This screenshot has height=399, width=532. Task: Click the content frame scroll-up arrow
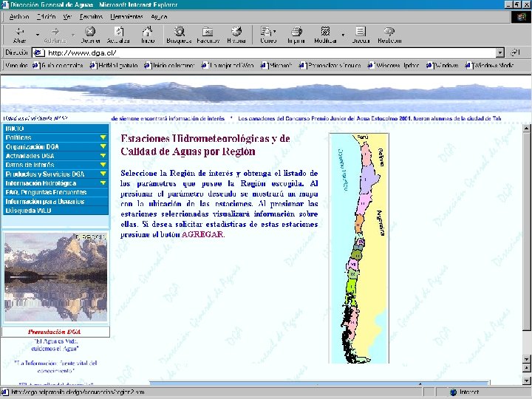point(526,128)
